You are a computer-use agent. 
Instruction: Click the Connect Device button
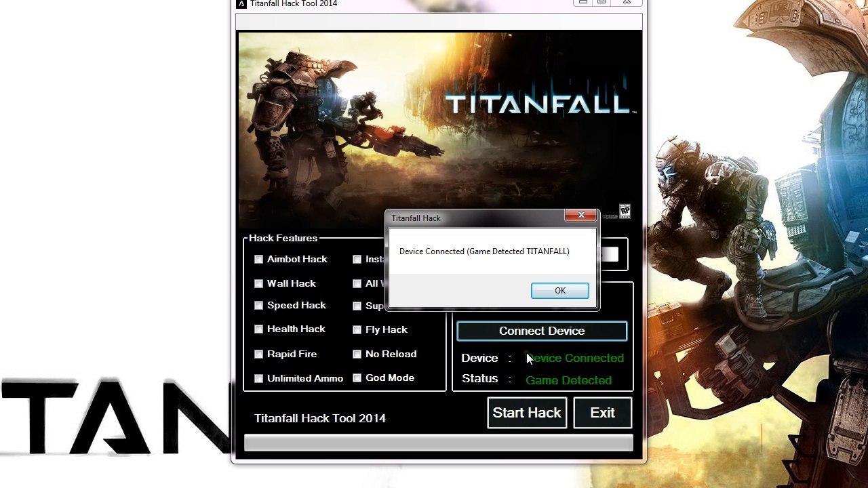542,331
